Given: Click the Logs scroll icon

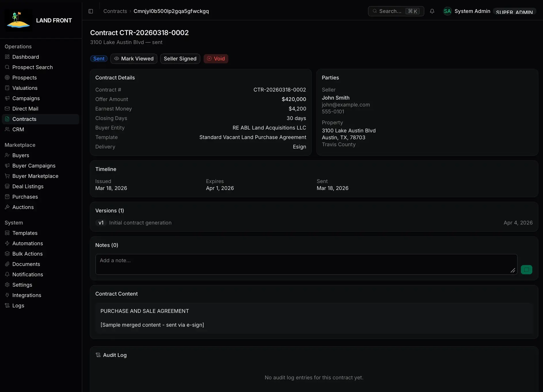Looking at the screenshot, I should click(7, 306).
